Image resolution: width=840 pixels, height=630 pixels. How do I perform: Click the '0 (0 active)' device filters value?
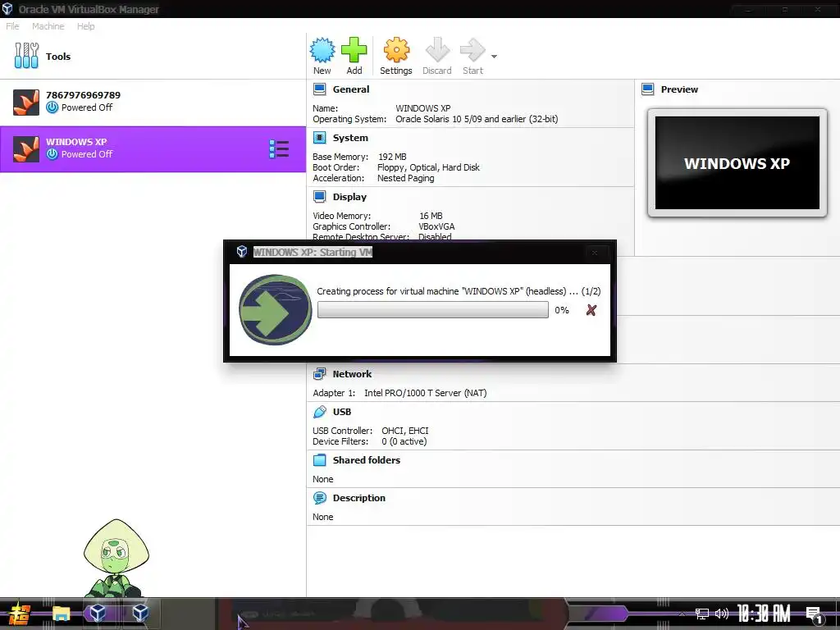(x=404, y=441)
